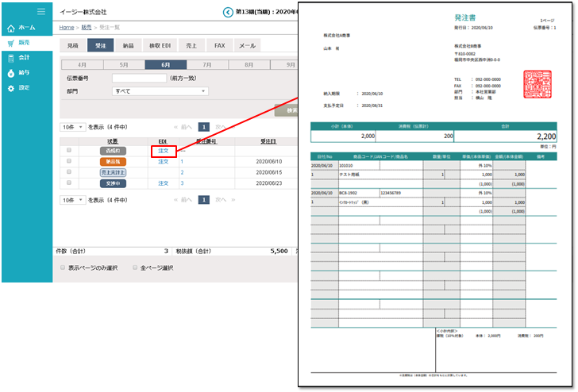Click the hamburger menu icon in sidebar
Screen dimensions: 578x392
click(x=41, y=11)
